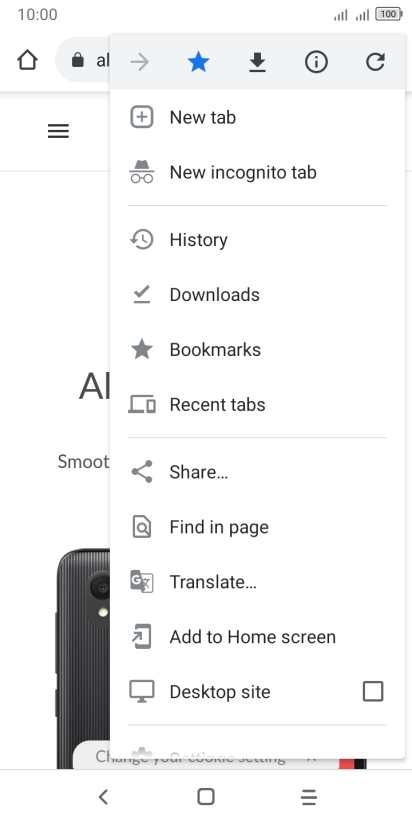Open a New tab
The width and height of the screenshot is (412, 824).
258,117
